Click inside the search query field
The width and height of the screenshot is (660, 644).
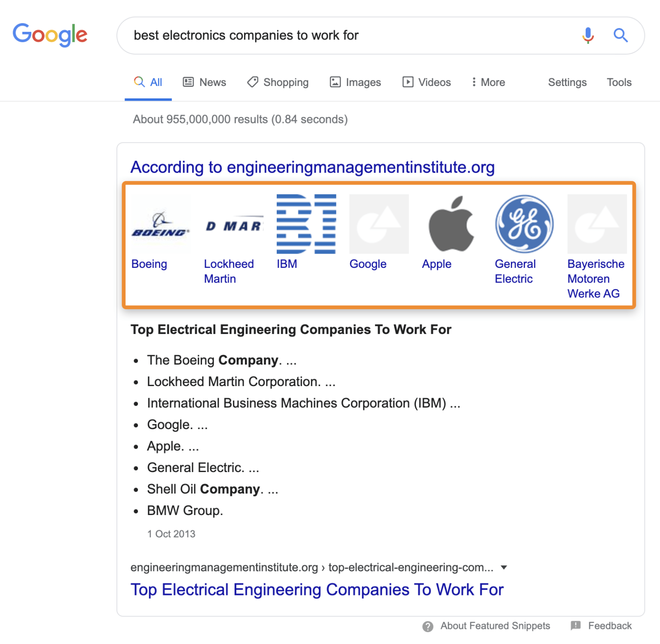tap(301, 36)
